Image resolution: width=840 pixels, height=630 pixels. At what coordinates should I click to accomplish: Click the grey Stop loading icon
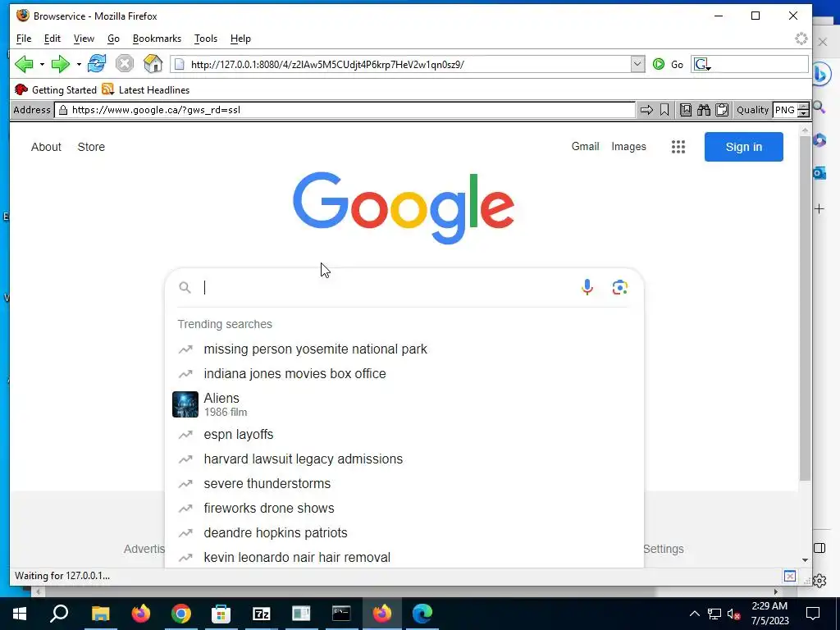point(125,64)
